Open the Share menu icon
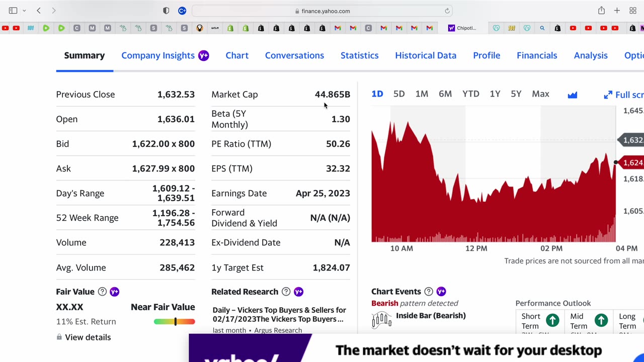 (x=601, y=11)
